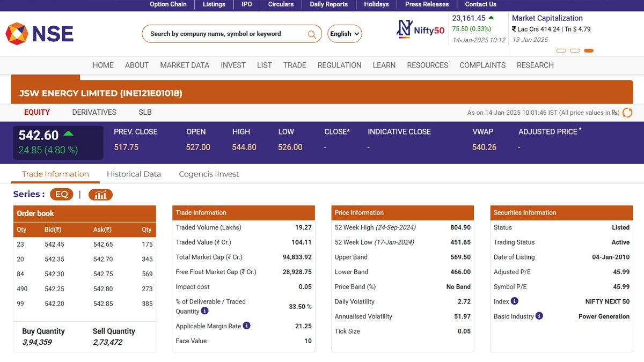Viewport: 644px width, 362px height.
Task: Select the first carousel indicator dot
Action: point(561,51)
